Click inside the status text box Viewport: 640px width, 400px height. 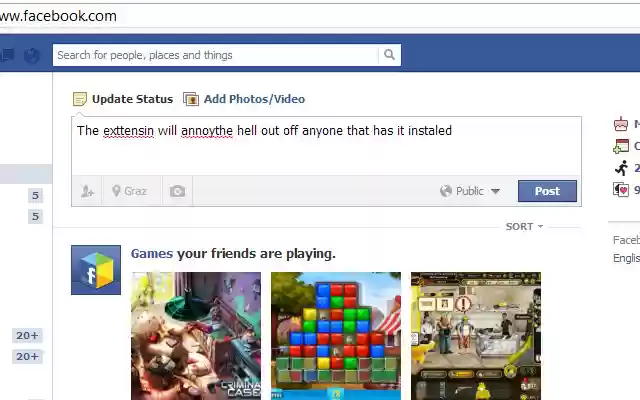click(x=326, y=146)
